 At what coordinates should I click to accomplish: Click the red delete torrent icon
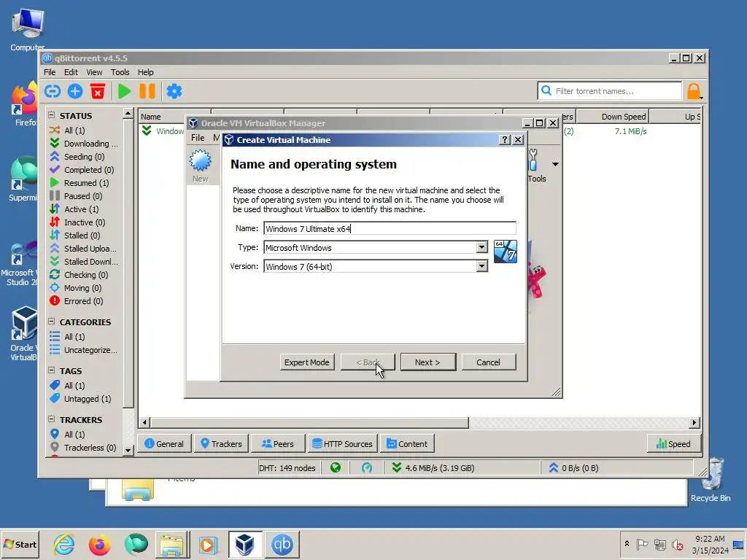click(98, 91)
